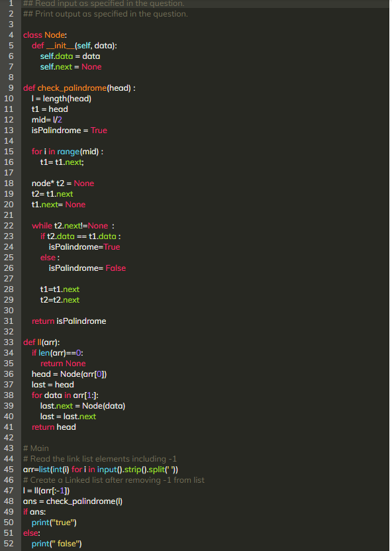
Task: Click comment 'Read the link list elements including -1'
Action: coord(100,459)
